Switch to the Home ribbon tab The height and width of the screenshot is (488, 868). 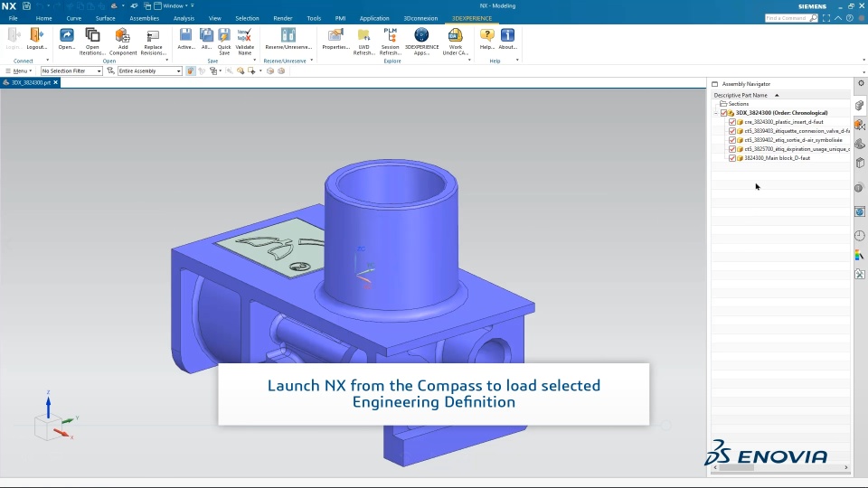coord(43,18)
